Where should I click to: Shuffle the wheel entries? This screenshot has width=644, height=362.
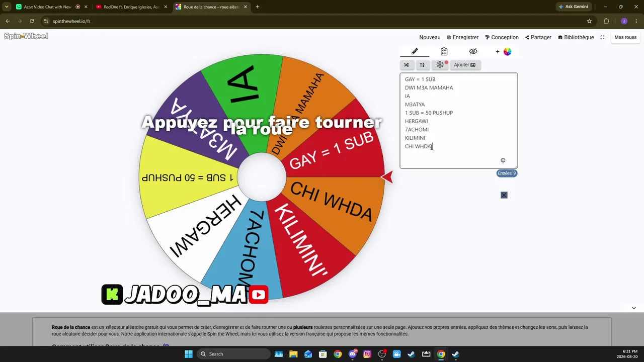pos(407,65)
